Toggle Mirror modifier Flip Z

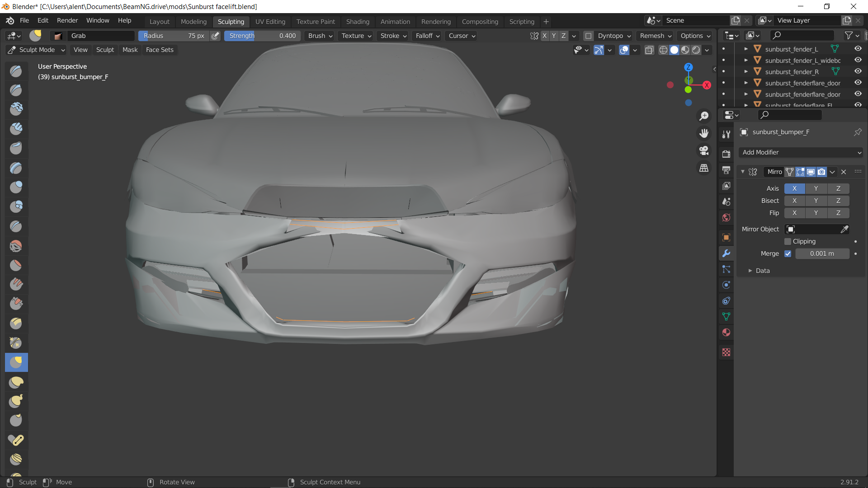[838, 213]
